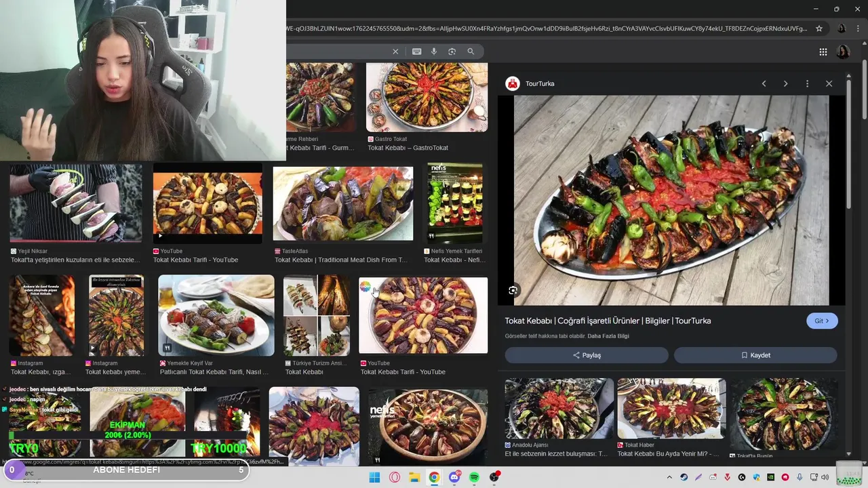Image resolution: width=868 pixels, height=488 pixels.
Task: Open Türkiye Turizm Ansi... kebab collage image
Action: click(316, 315)
